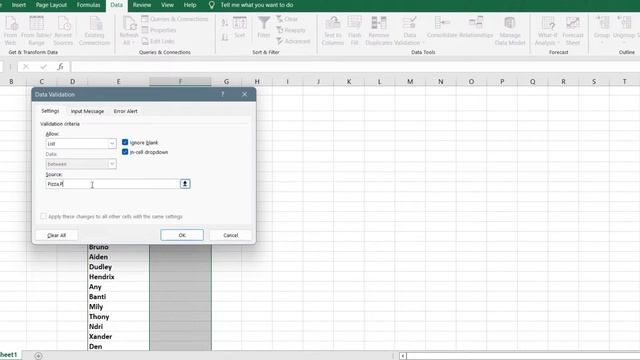Open Manage Data Model
Viewport: 640px width, 360px height.
pyautogui.click(x=510, y=31)
